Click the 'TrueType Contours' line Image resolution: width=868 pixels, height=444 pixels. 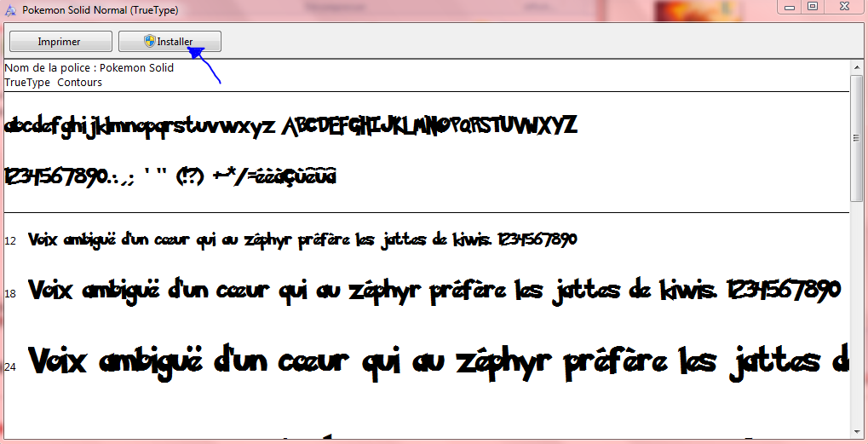coord(53,83)
